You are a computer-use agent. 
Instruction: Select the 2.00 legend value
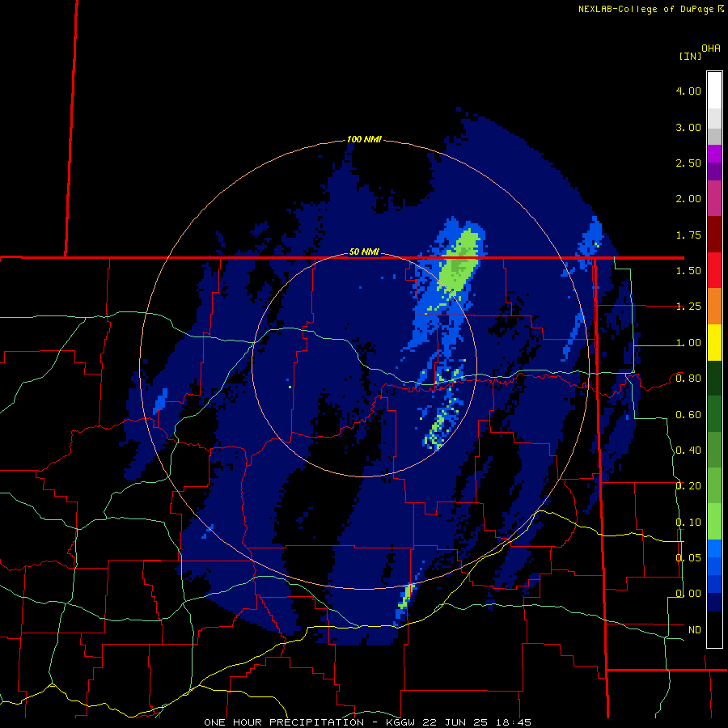[688, 199]
